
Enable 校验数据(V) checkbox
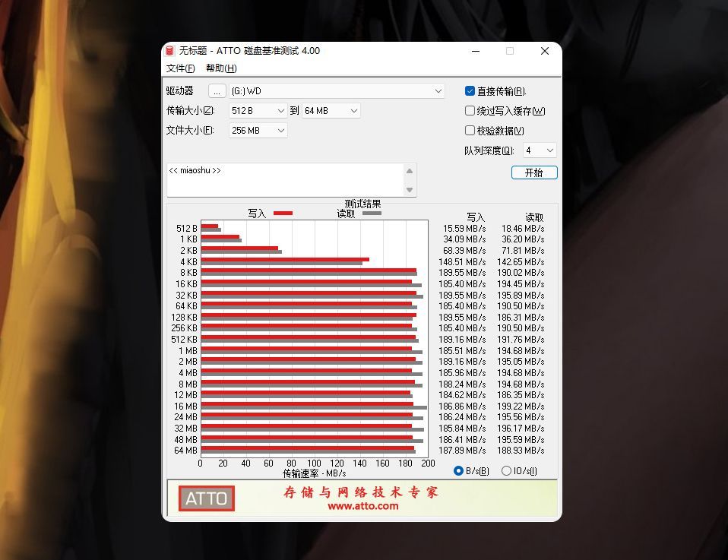pos(470,131)
